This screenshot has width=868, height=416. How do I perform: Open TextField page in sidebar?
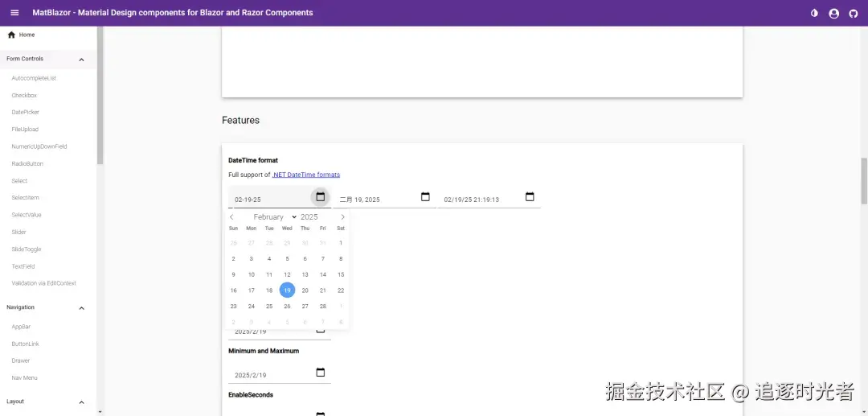[23, 266]
